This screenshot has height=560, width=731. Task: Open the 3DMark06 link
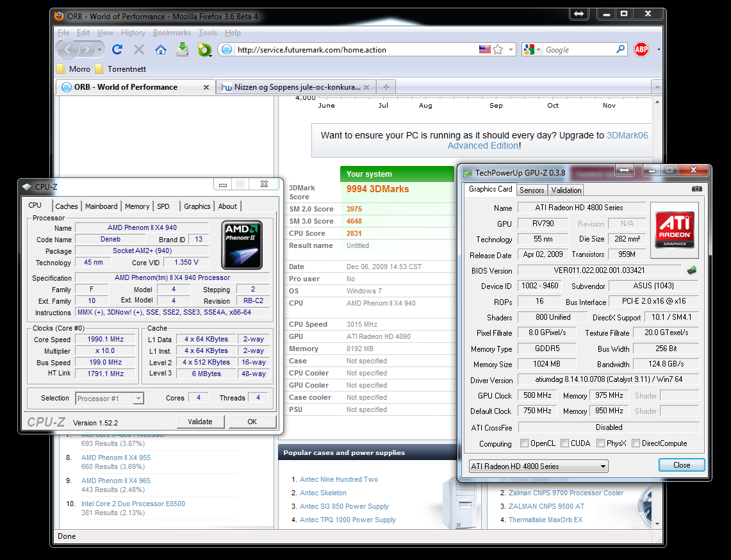pyautogui.click(x=627, y=135)
